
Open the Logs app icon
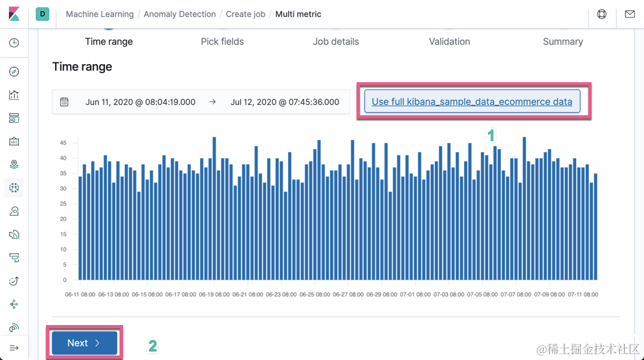click(14, 234)
